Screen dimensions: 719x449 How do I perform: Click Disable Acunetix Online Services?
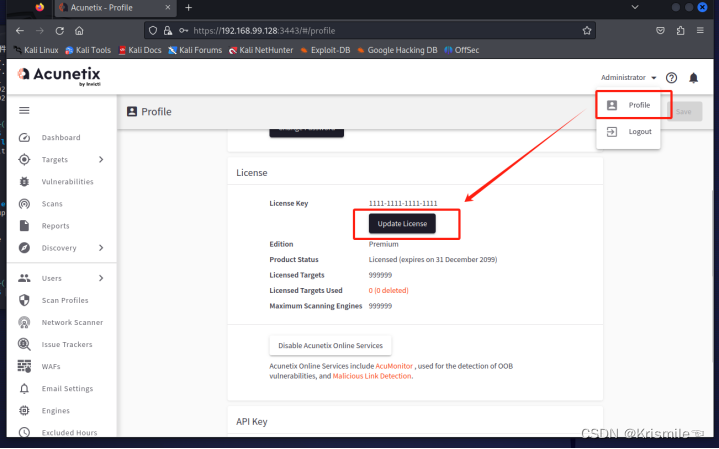(330, 345)
